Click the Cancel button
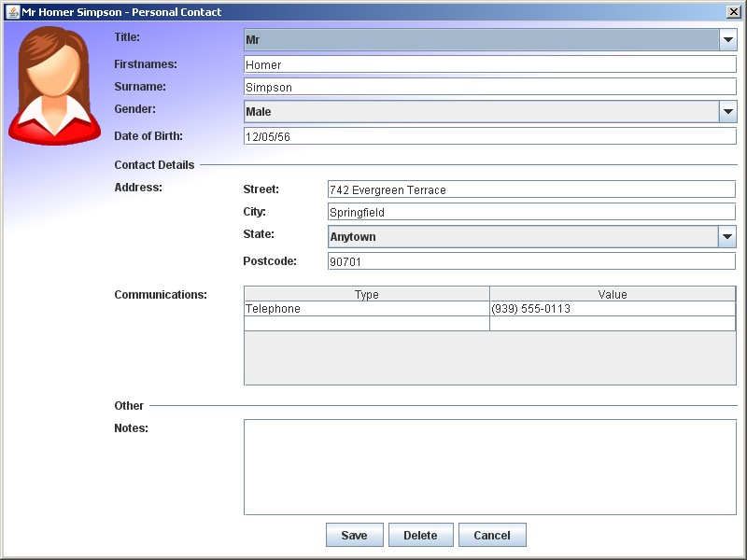 pyautogui.click(x=492, y=535)
